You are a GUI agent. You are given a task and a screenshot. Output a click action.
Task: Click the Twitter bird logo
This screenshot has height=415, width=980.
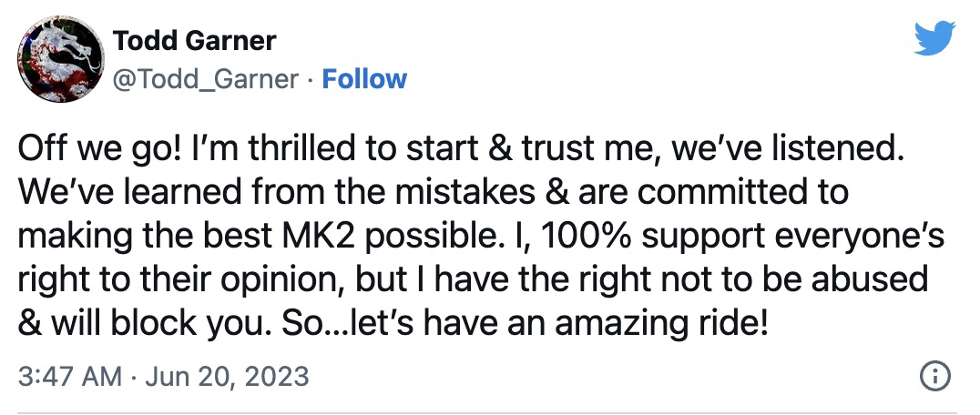(x=934, y=38)
